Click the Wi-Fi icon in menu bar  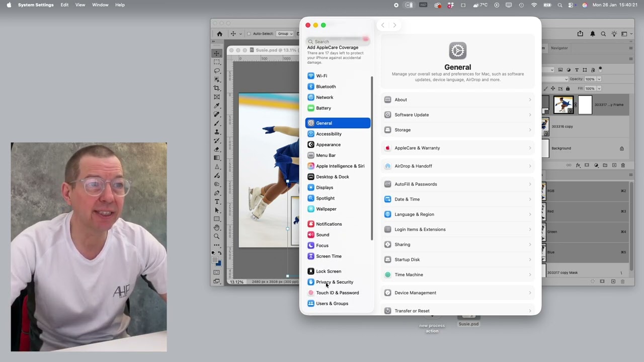tap(534, 5)
